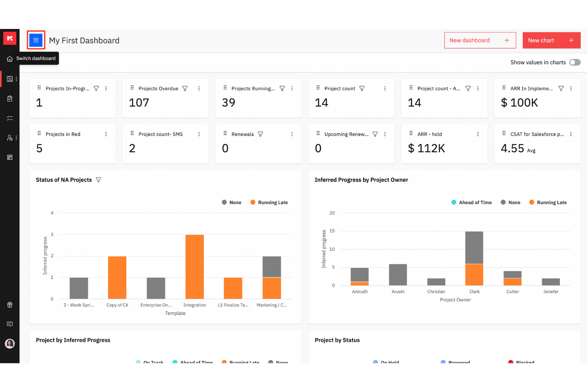
Task: Open the more options dots beside the people icon
Action: click(16, 138)
